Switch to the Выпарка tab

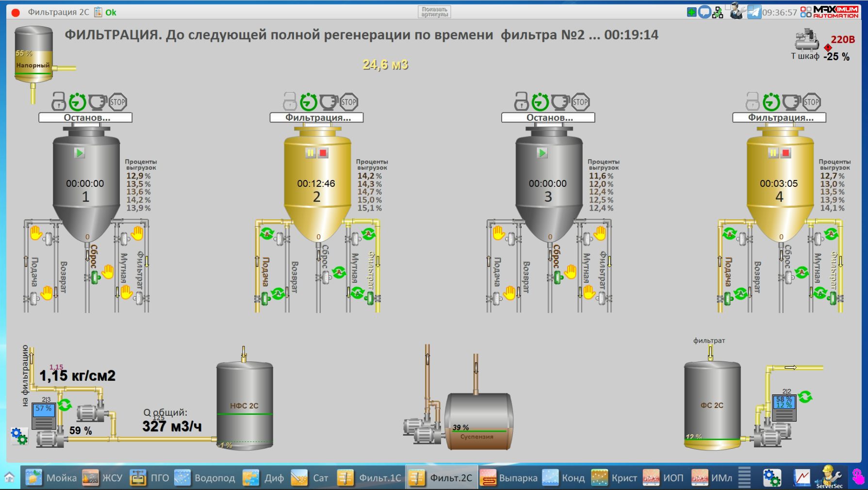509,478
